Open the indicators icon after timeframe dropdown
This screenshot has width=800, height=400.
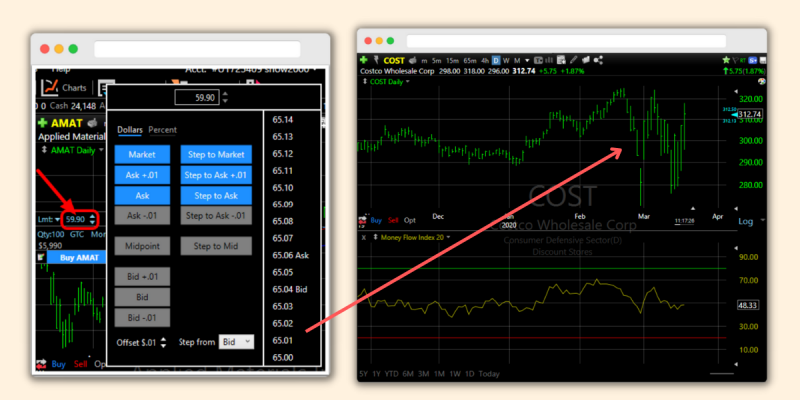[x=539, y=60]
